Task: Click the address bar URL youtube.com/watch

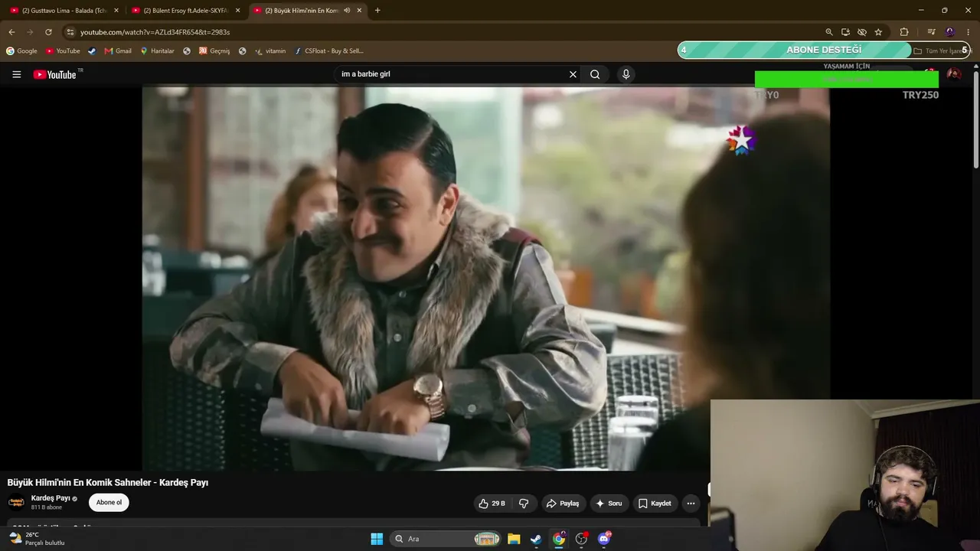Action: tap(155, 32)
